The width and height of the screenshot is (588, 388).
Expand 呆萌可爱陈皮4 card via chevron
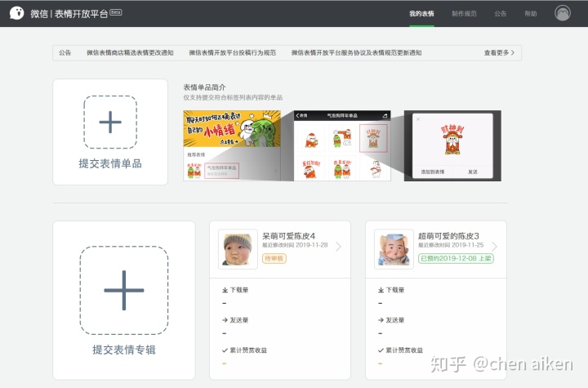338,246
